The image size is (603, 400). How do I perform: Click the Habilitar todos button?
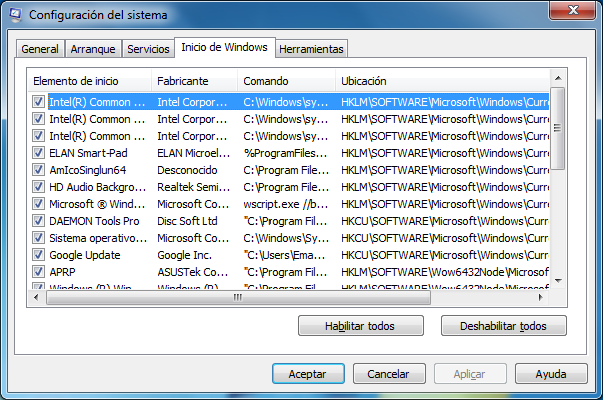(361, 326)
